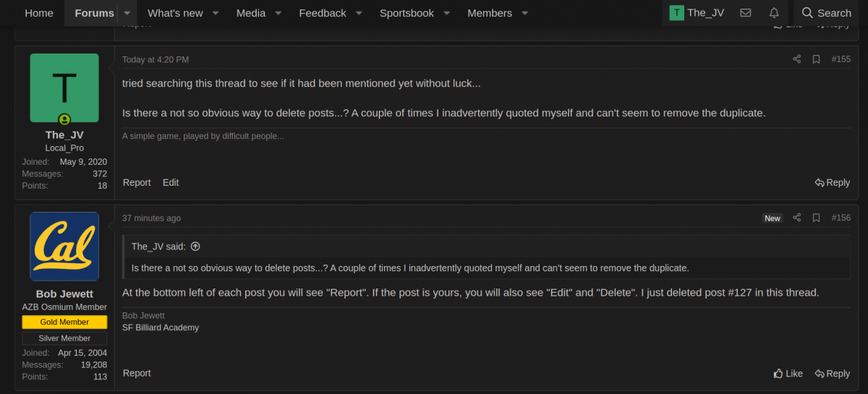Viewport: 868px width, 394px height.
Task: Click The_JV green avatar in navbar
Action: click(x=676, y=13)
